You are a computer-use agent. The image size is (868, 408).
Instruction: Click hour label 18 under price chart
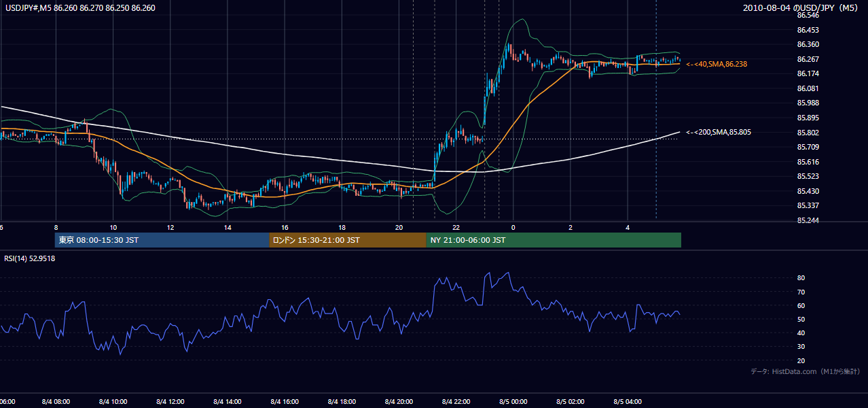tap(342, 228)
